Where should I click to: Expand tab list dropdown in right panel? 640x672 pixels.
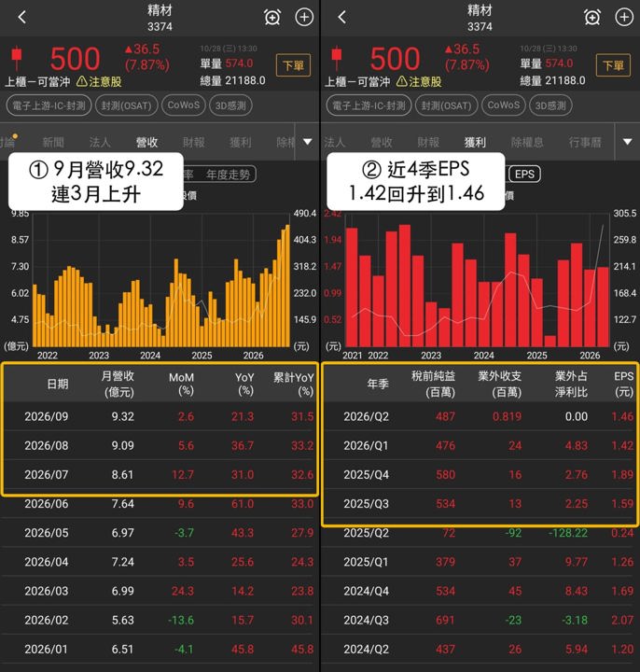point(627,142)
